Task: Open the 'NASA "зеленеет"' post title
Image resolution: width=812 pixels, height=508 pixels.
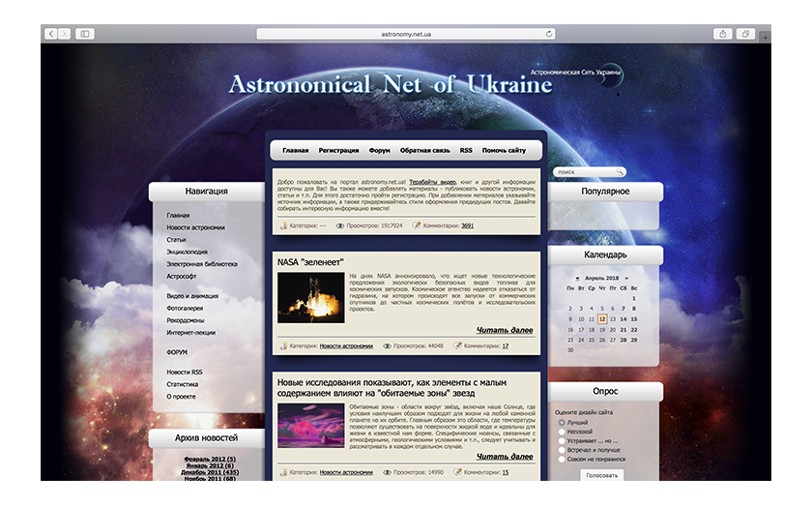Action: 310,262
